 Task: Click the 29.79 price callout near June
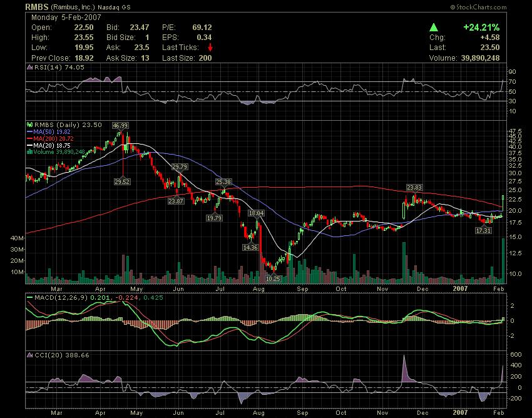click(180, 167)
